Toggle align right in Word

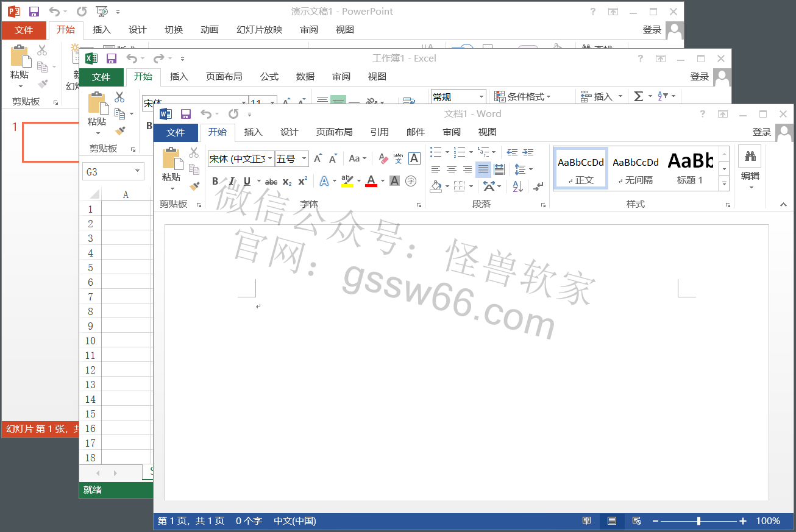(x=467, y=169)
